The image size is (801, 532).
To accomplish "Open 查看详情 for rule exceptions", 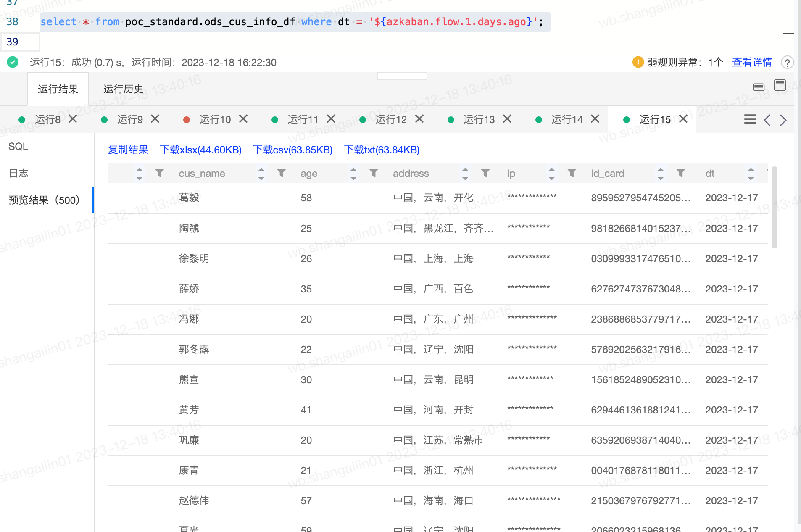I will [x=752, y=63].
